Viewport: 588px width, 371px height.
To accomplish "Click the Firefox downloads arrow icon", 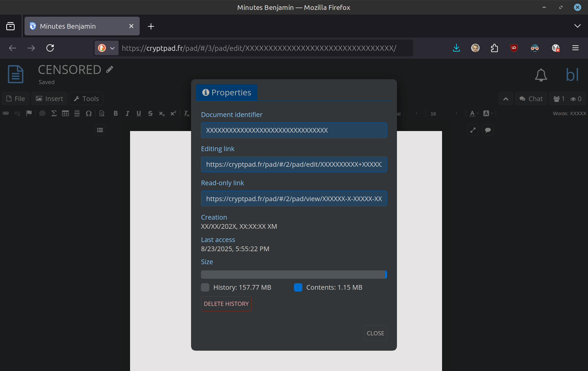I will coord(456,48).
